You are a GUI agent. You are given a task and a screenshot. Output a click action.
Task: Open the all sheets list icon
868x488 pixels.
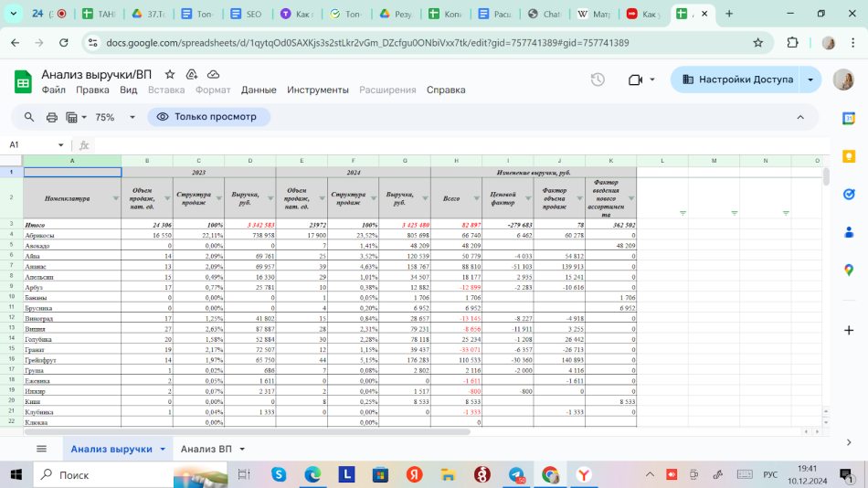[41, 449]
